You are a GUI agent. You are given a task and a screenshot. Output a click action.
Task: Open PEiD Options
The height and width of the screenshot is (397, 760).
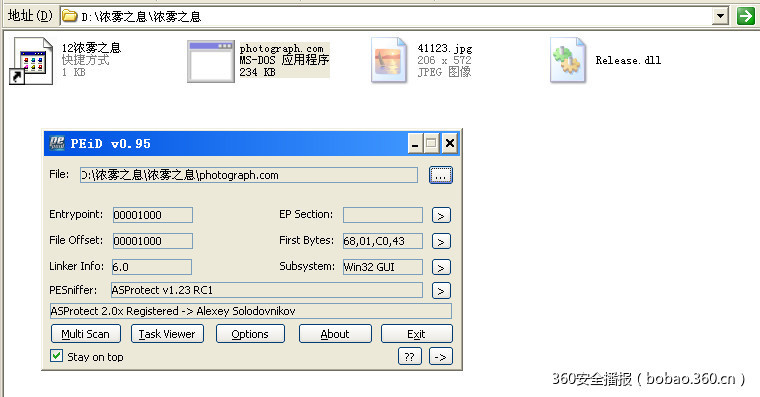(x=250, y=334)
